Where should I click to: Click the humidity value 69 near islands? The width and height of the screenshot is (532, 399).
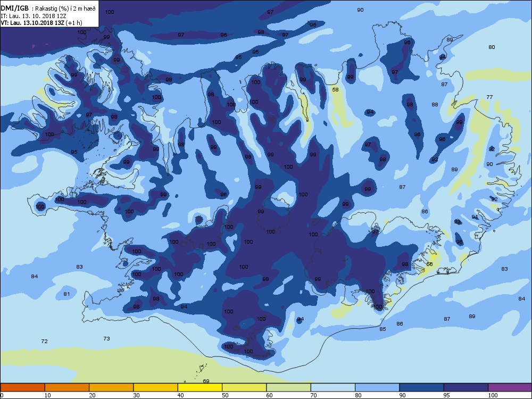[206, 381]
